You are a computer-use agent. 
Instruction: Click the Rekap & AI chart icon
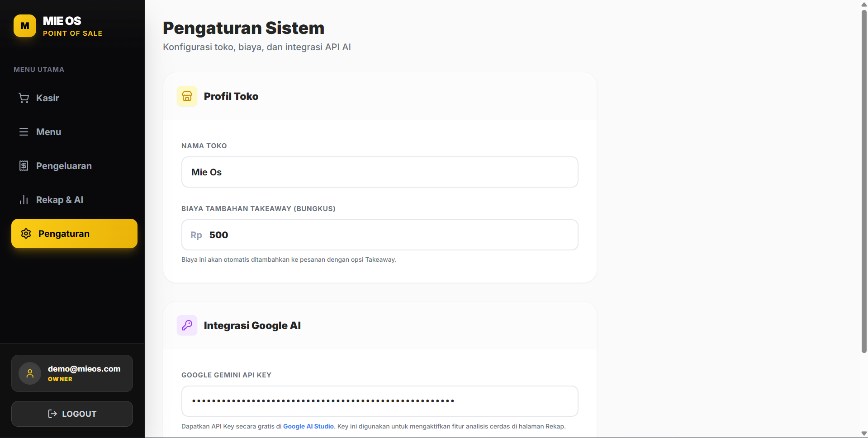(24, 200)
